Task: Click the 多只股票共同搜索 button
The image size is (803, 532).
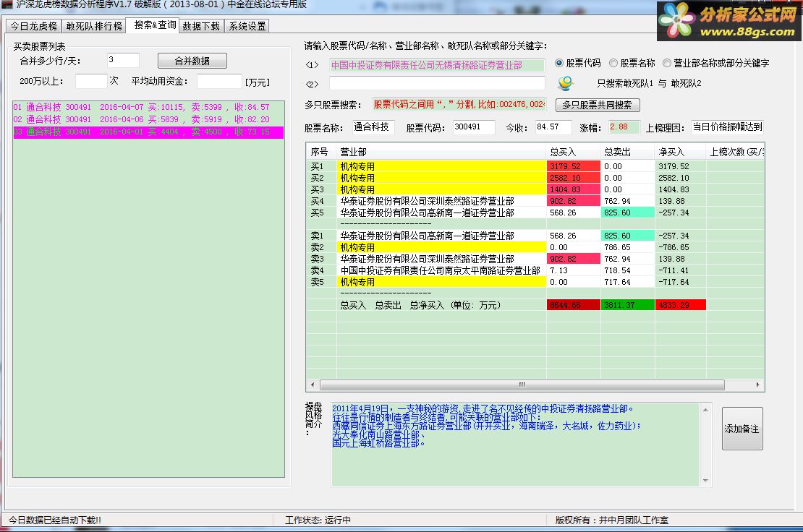Action: click(597, 105)
